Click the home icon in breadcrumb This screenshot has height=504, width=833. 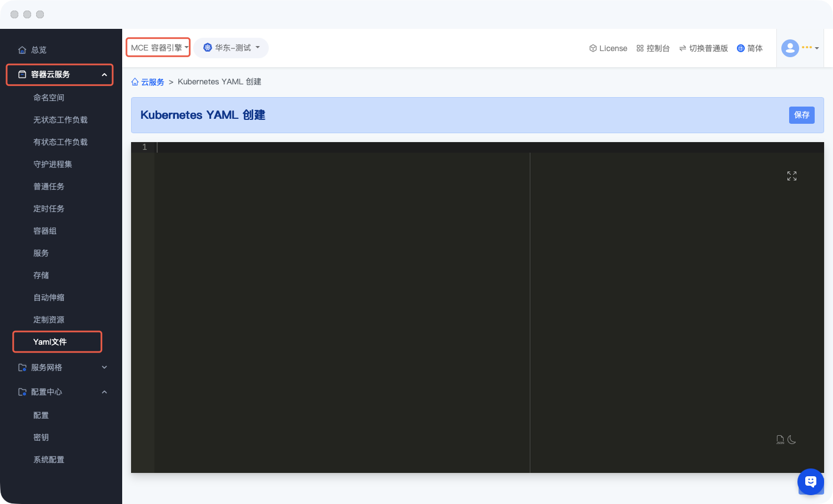135,82
